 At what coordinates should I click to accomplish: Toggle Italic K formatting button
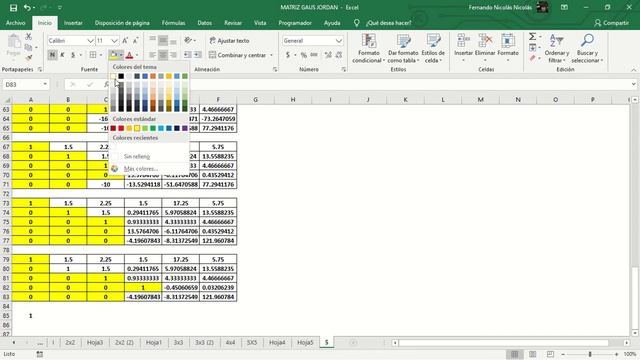click(62, 55)
